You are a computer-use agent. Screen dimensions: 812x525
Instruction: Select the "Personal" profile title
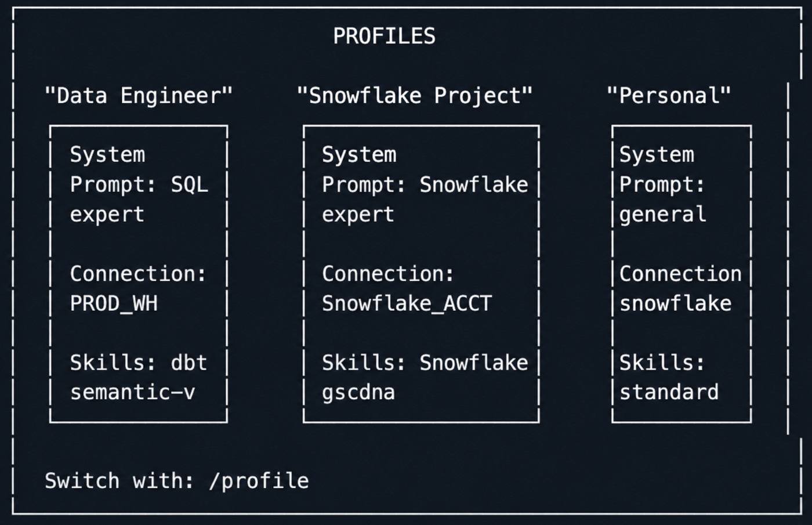point(669,95)
